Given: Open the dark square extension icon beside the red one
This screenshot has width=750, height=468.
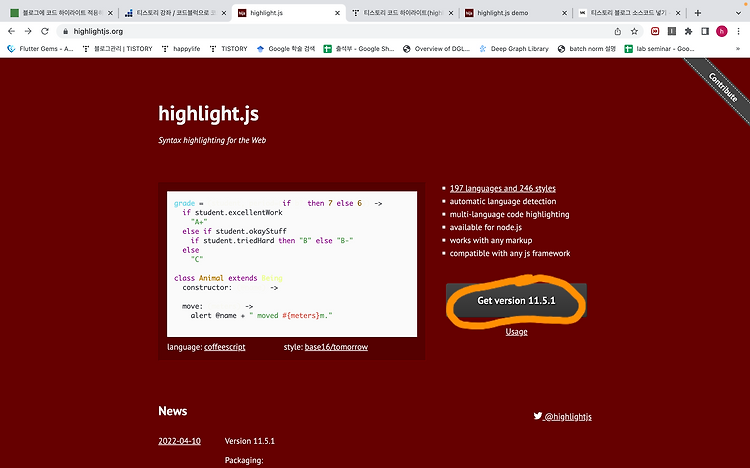Looking at the screenshot, I should (672, 31).
